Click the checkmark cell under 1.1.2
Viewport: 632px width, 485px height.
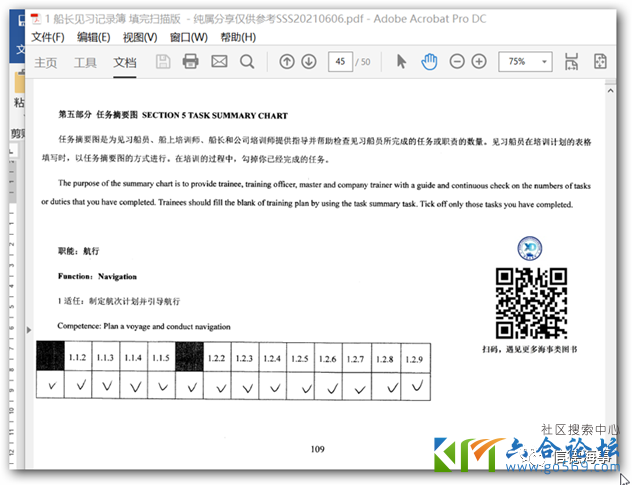pos(78,386)
